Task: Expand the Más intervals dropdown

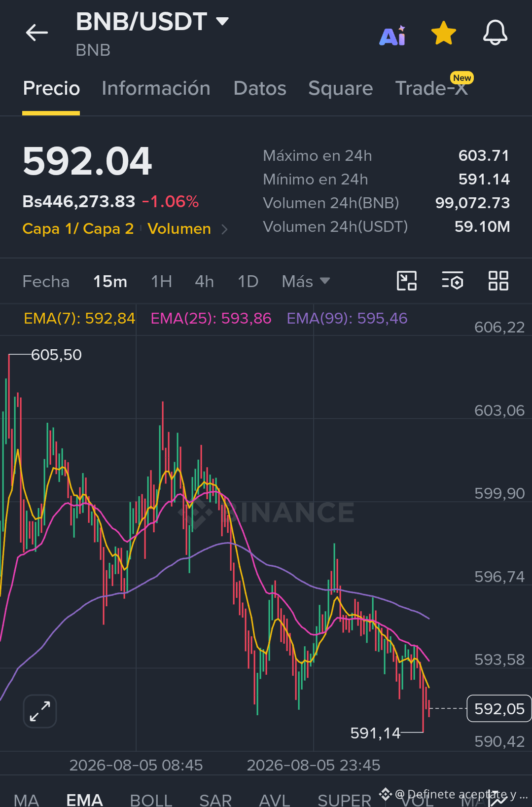Action: [306, 282]
